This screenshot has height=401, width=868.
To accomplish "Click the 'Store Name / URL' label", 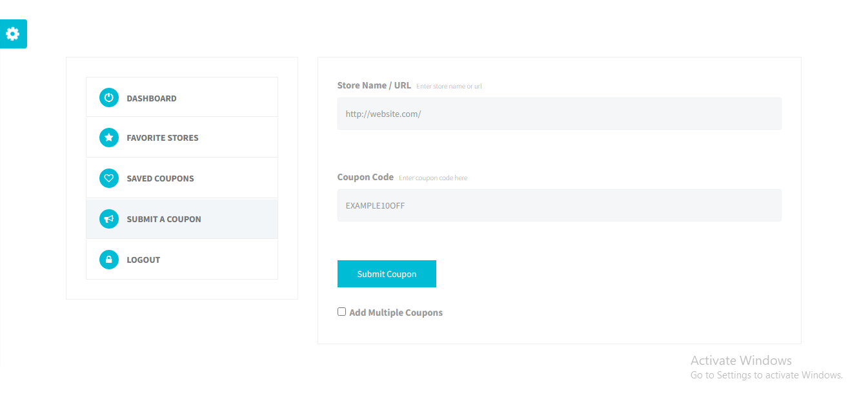I will coord(374,85).
